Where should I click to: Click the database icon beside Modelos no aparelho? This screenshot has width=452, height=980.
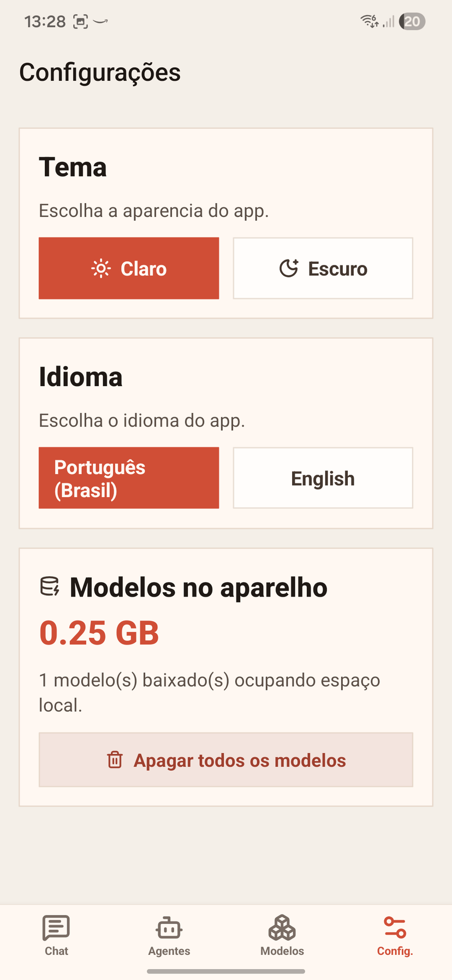[50, 587]
